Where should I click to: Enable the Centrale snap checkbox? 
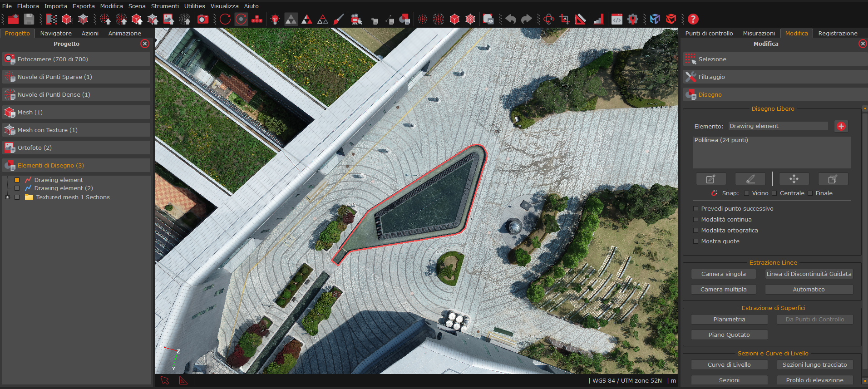pos(774,193)
